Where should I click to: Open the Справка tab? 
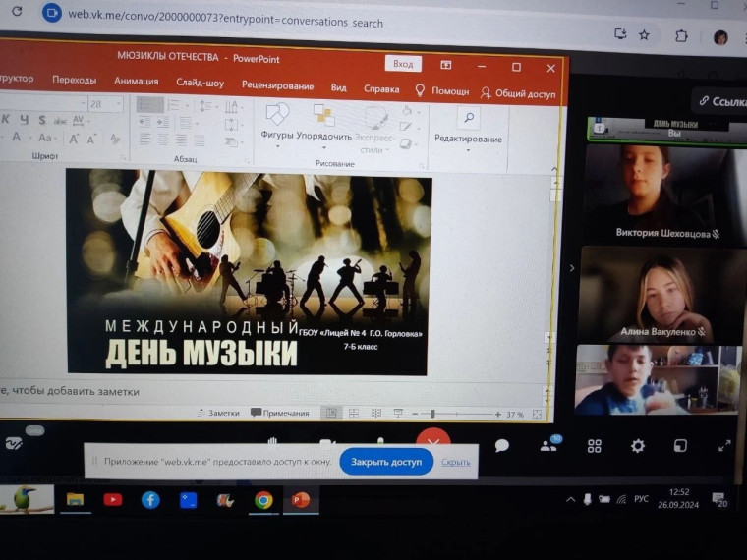click(x=381, y=89)
